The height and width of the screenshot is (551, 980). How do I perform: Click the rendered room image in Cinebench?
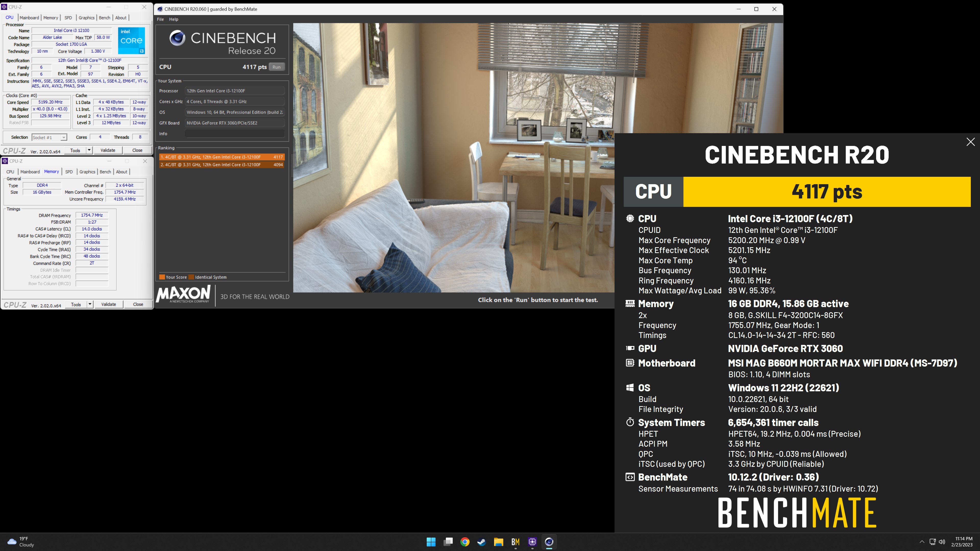click(454, 157)
